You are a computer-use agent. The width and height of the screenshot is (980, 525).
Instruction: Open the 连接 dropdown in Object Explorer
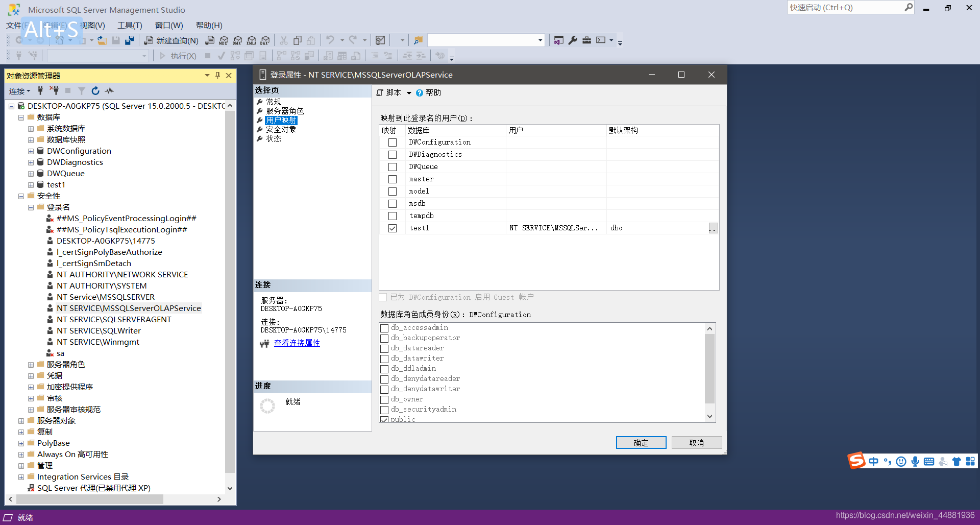click(20, 91)
